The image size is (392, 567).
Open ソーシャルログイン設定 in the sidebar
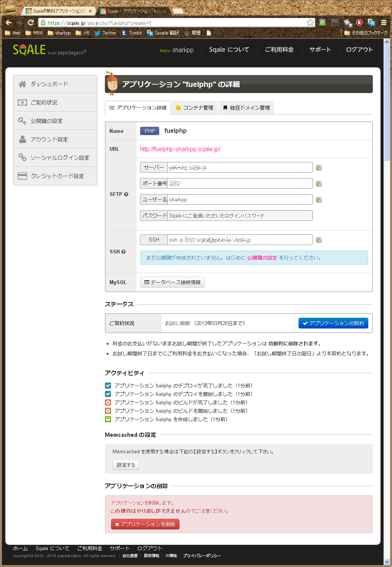point(55,157)
